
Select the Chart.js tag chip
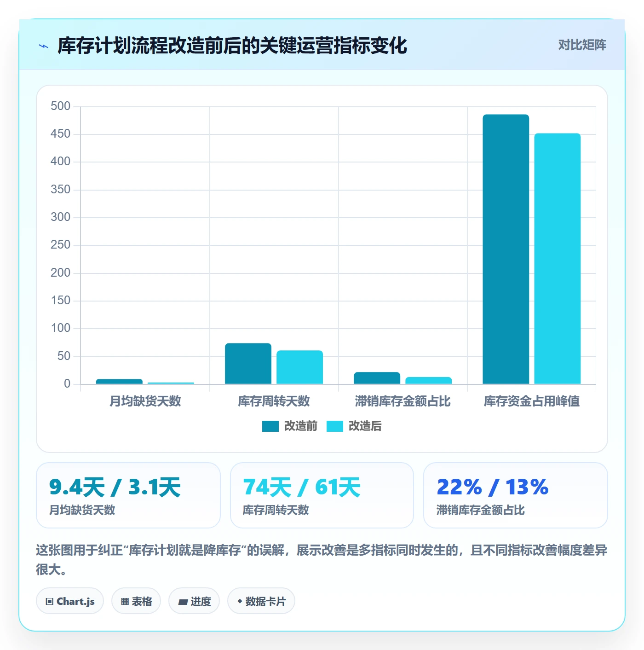click(x=70, y=601)
